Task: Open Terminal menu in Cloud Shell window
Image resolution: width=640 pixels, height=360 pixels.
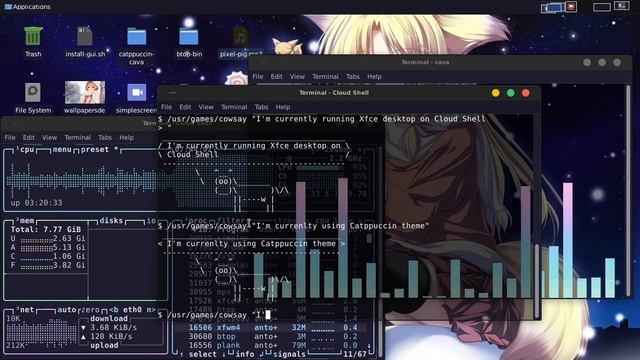Action: click(x=234, y=107)
